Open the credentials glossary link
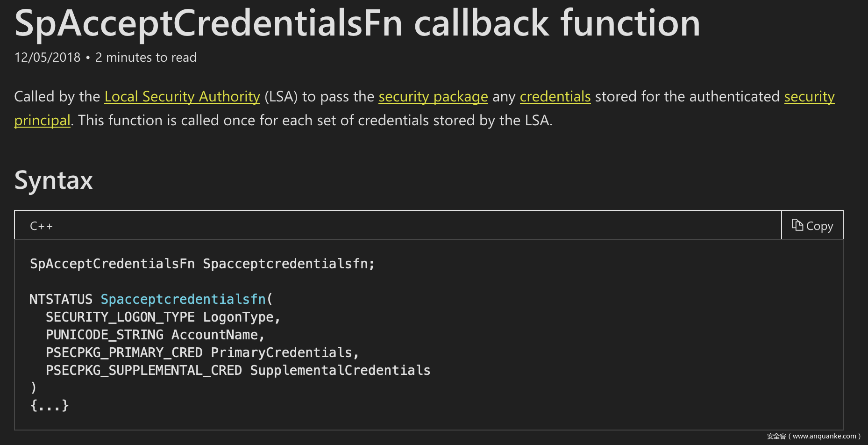This screenshot has height=445, width=868. pos(555,97)
